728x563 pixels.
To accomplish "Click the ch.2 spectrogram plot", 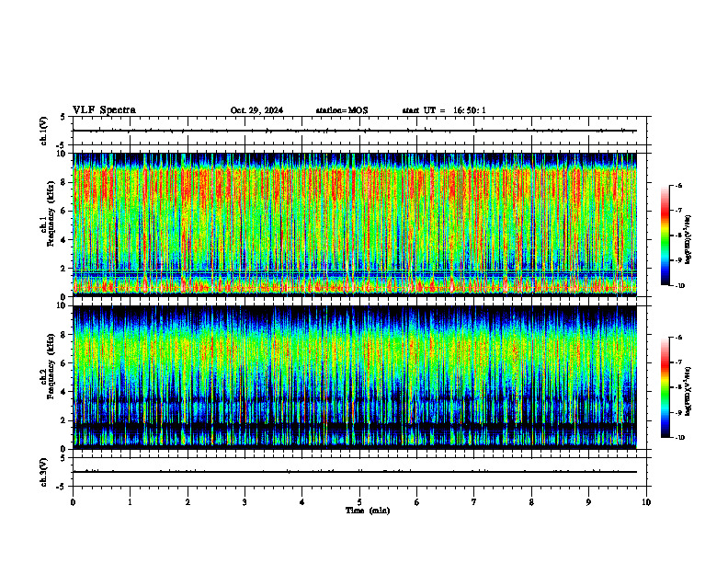I will click(x=355, y=377).
